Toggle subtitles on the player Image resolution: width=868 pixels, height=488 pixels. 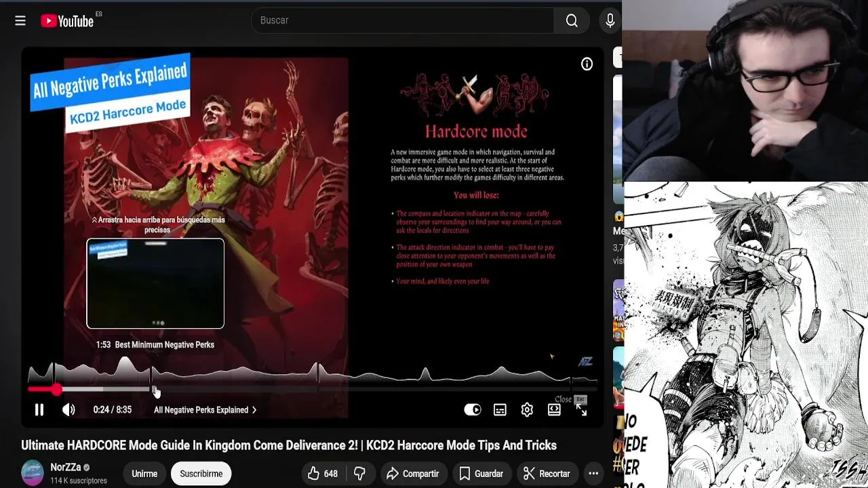point(500,409)
